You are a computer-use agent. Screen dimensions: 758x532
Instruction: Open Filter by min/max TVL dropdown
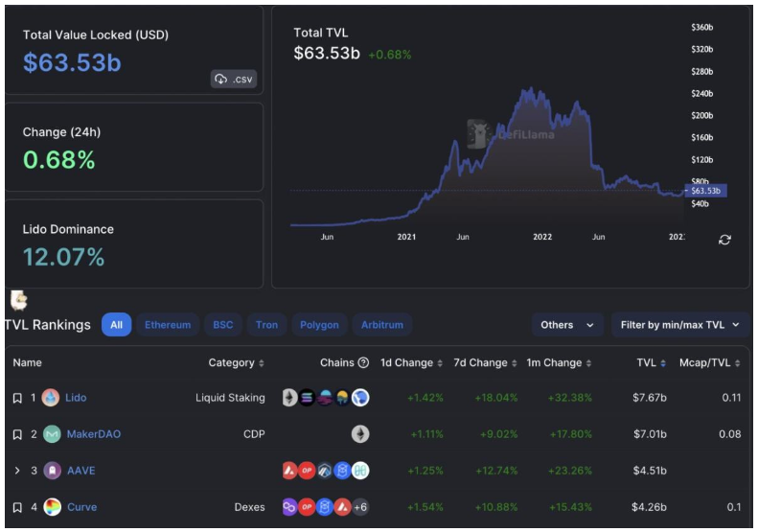(x=680, y=325)
